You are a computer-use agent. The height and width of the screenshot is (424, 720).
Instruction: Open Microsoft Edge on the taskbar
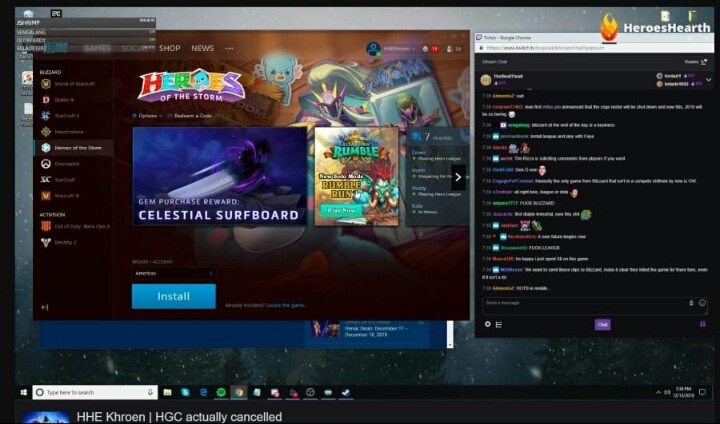tap(203, 392)
